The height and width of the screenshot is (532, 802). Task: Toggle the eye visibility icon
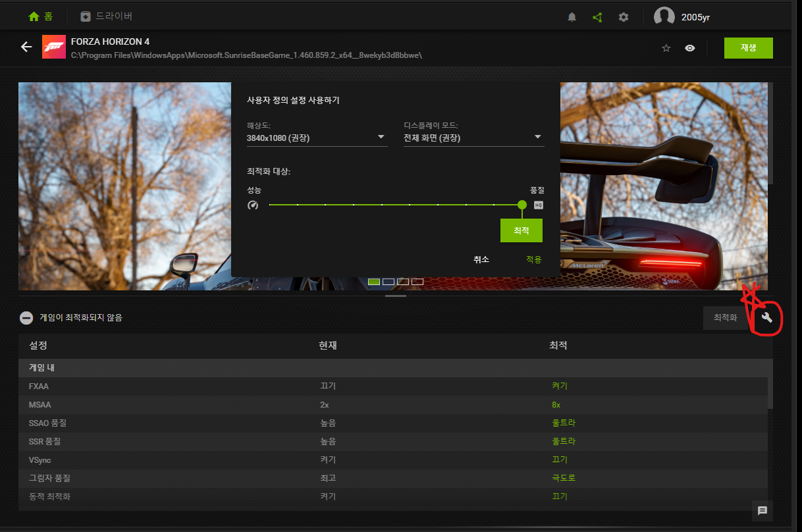click(x=689, y=48)
